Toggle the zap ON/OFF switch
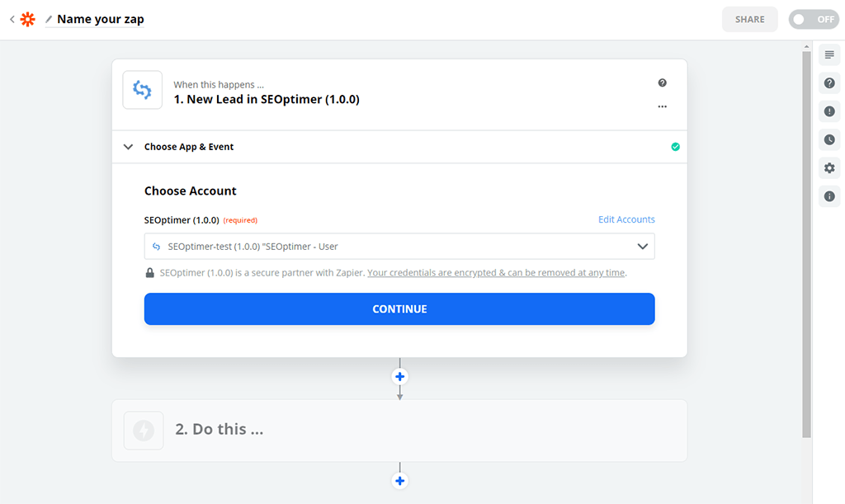845x504 pixels. [x=813, y=19]
